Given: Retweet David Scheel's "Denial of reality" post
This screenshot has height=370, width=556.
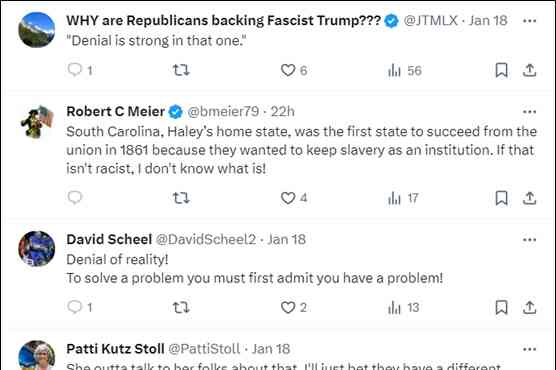Looking at the screenshot, I should coord(181,307).
